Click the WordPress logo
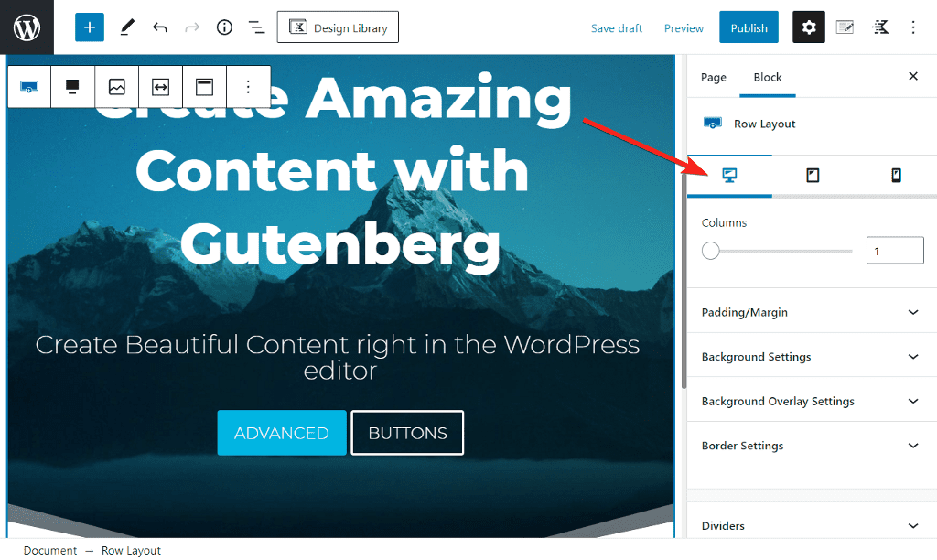Screen dimensions: 937x560 [x=27, y=27]
